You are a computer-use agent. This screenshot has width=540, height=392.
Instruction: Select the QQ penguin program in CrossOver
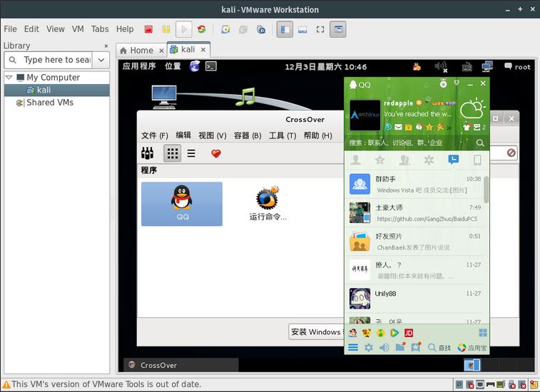pyautogui.click(x=182, y=204)
